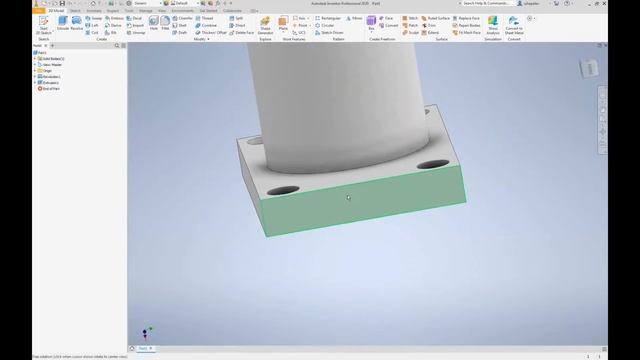Click Convert to Sheet Metal
Image resolution: width=640 pixels, height=360 pixels.
pos(514,25)
